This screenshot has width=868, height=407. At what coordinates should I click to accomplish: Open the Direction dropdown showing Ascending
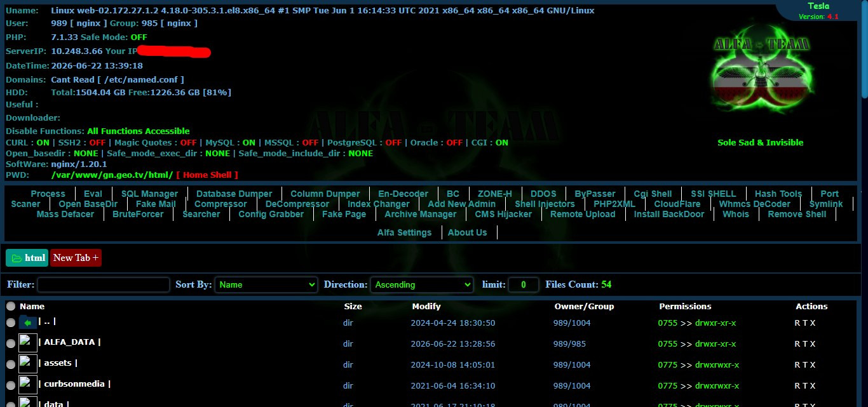pyautogui.click(x=422, y=284)
